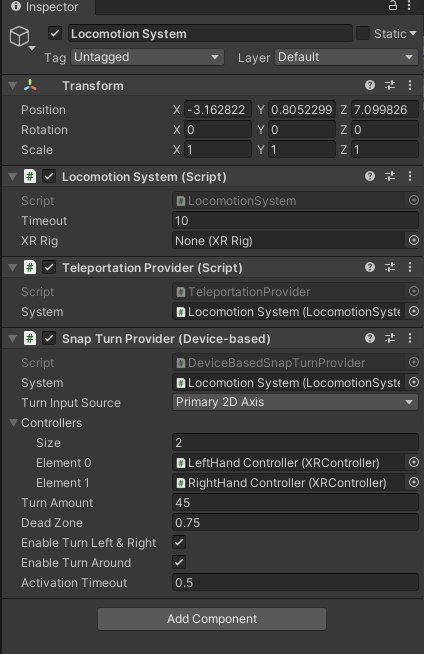Uncheck Enable Turn Left & Right
424x654 pixels.
click(x=179, y=542)
